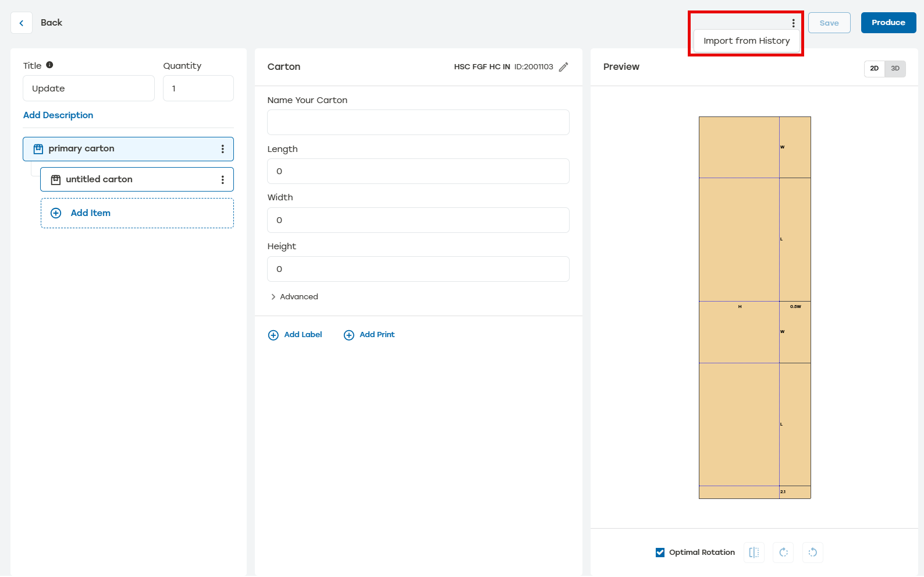
Task: Click Add Print
Action: coord(369,335)
